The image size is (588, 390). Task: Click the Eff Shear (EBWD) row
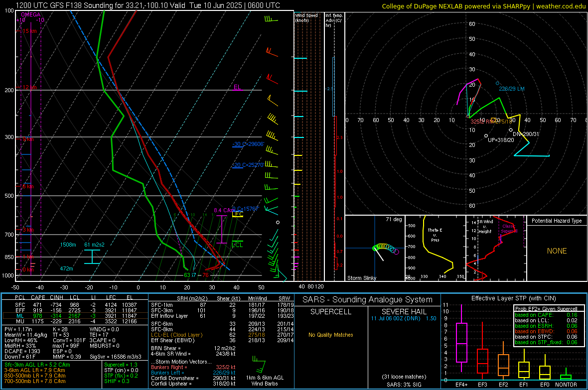(x=222, y=341)
